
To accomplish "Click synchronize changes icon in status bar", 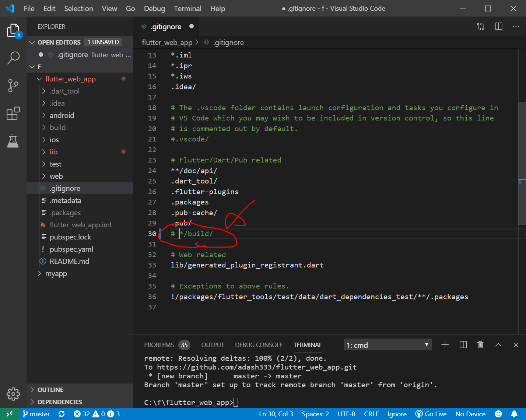I will click(62, 414).
